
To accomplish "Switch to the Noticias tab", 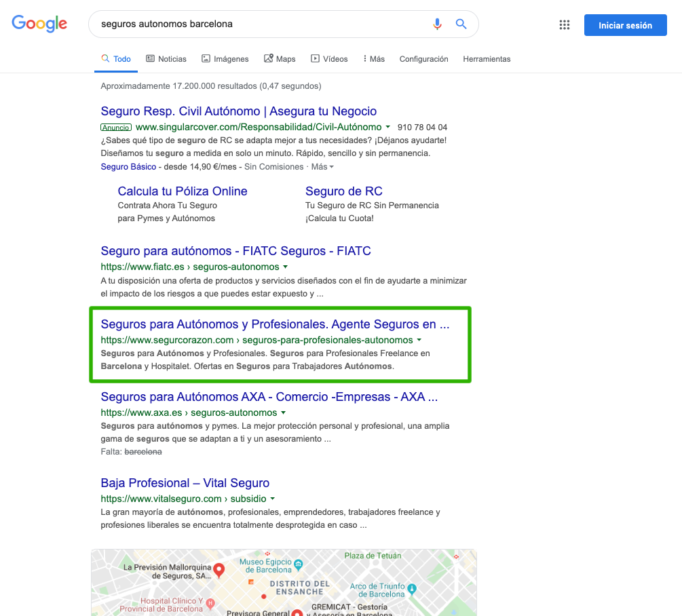I will click(x=166, y=59).
